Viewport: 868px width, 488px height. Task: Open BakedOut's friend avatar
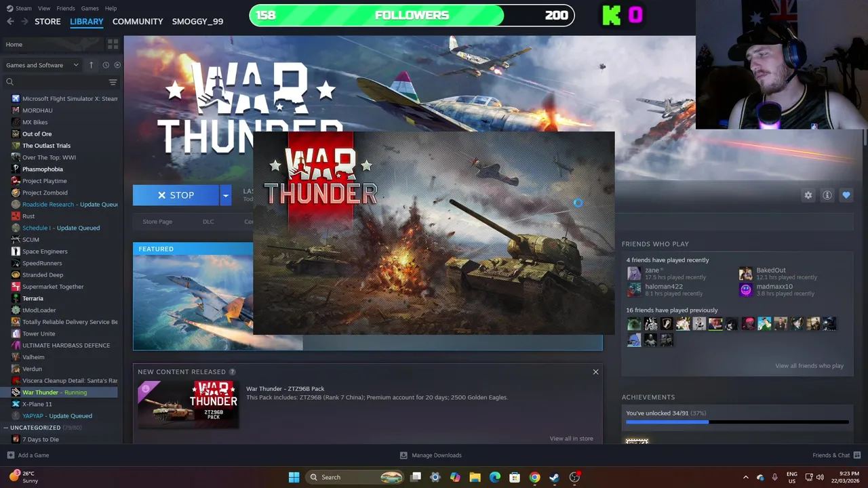pyautogui.click(x=745, y=273)
